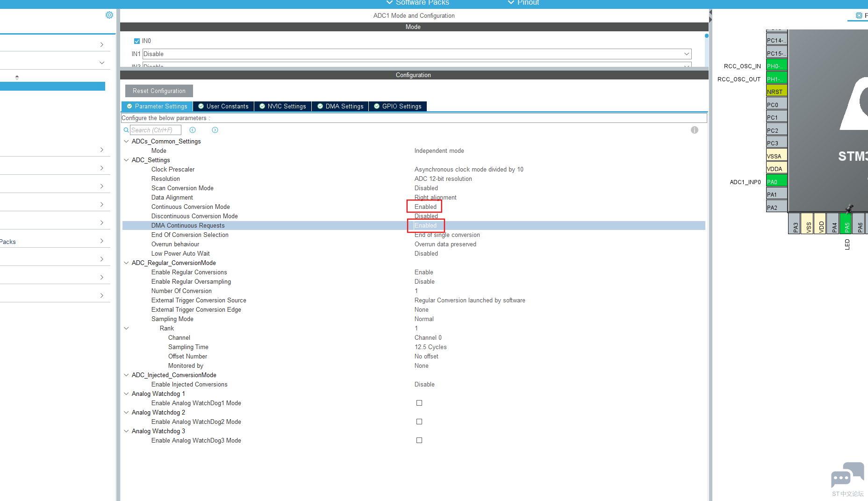Click the DMA Continuous Requests 'Enabled' value
The image size is (868, 501).
click(425, 225)
